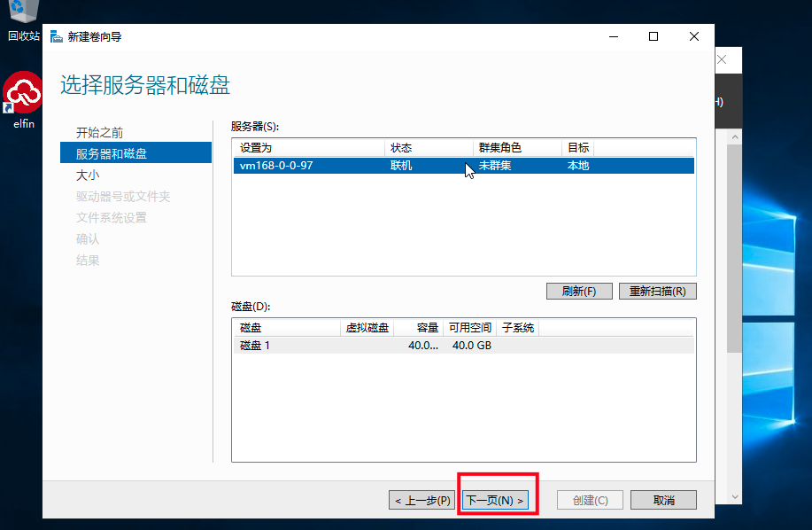Select the 确认 wizard step

coord(88,238)
